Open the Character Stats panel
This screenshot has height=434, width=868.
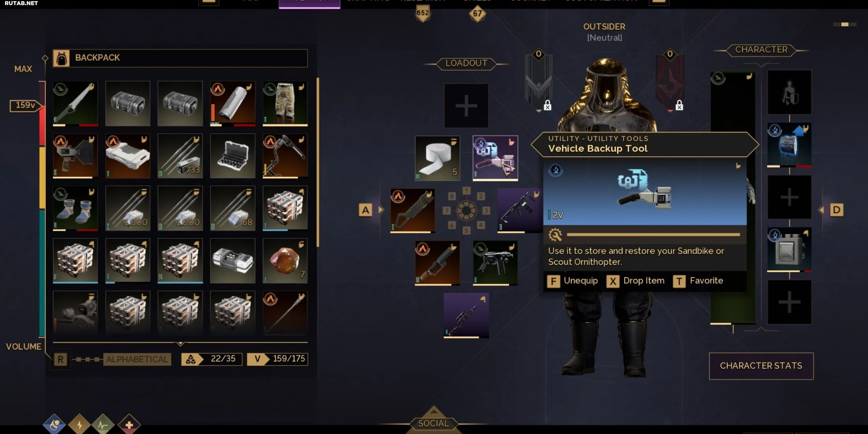[x=761, y=366]
